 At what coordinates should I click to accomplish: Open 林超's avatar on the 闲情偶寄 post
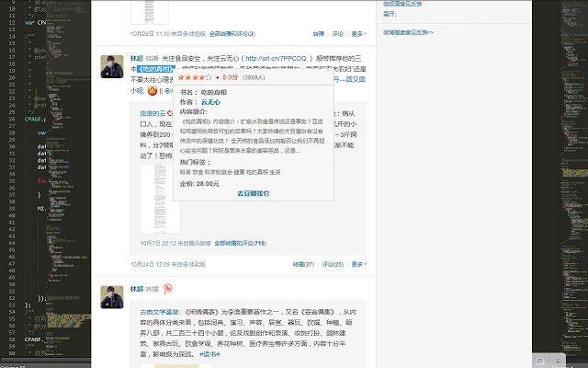[112, 297]
